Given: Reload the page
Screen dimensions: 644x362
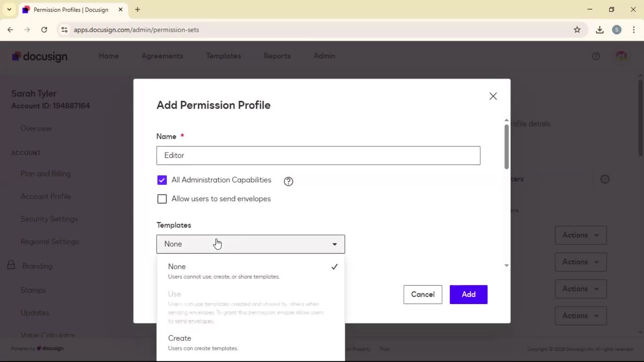Looking at the screenshot, I should [44, 30].
